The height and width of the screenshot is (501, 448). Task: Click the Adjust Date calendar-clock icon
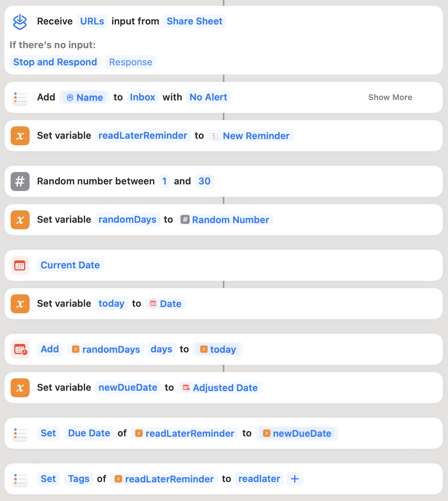20,349
